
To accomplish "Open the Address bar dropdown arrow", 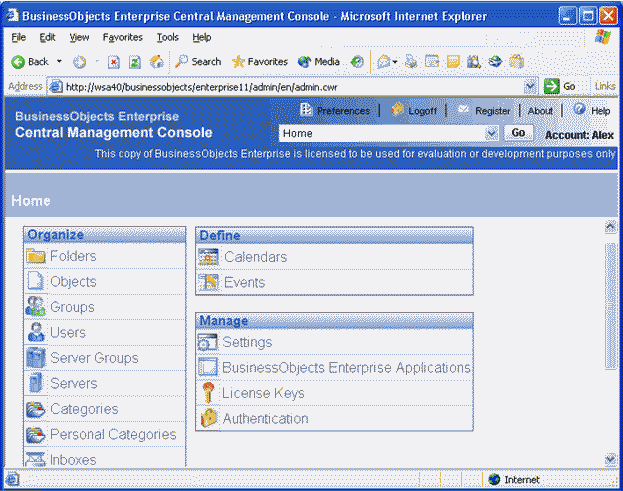I will click(530, 86).
